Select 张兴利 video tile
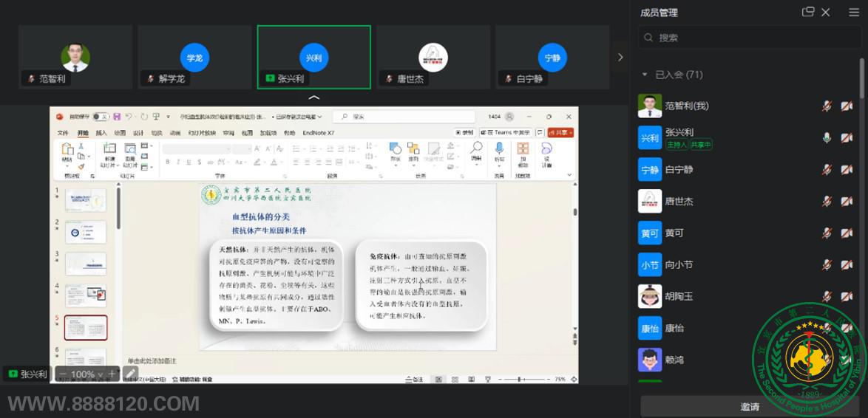Image resolution: width=868 pixels, height=418 pixels. (x=313, y=57)
